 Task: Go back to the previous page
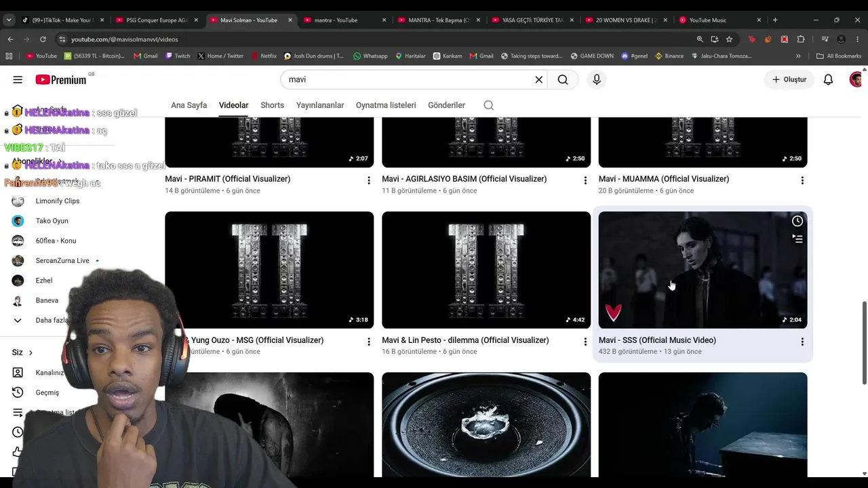[x=10, y=39]
